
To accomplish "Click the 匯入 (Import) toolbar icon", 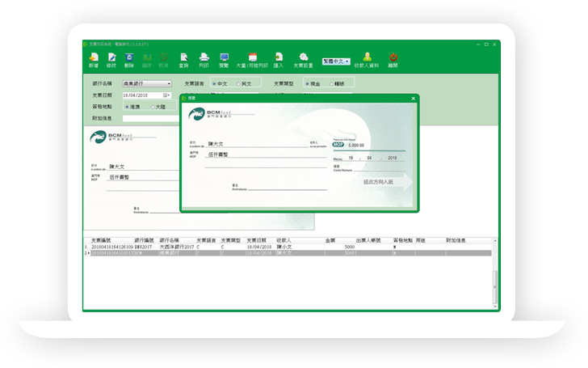I will (x=278, y=58).
